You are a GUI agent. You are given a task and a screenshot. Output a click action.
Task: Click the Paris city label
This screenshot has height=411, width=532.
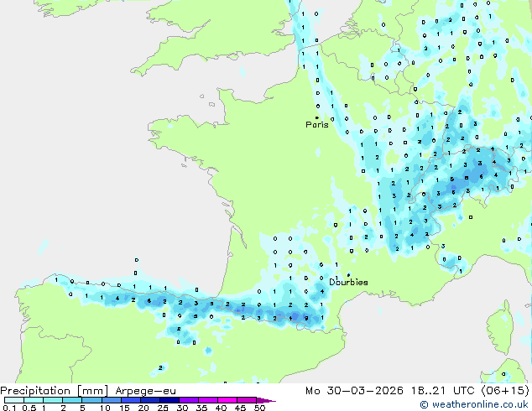coord(317,125)
